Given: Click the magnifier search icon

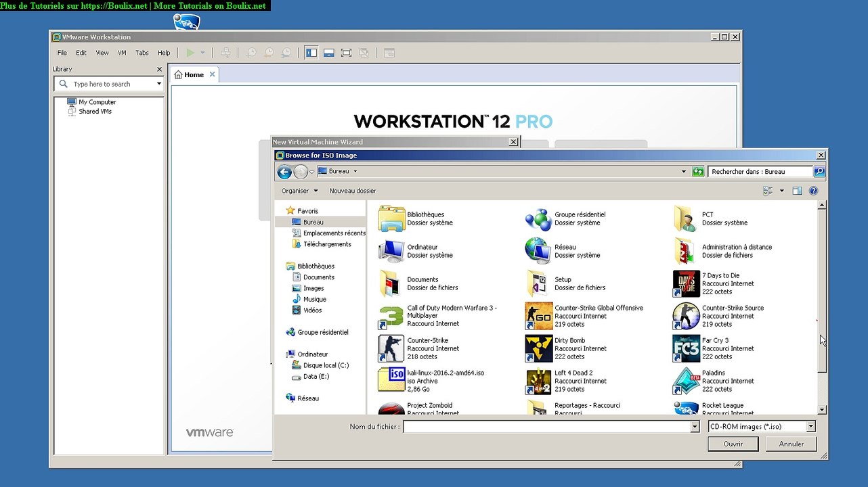Looking at the screenshot, I should (x=819, y=172).
